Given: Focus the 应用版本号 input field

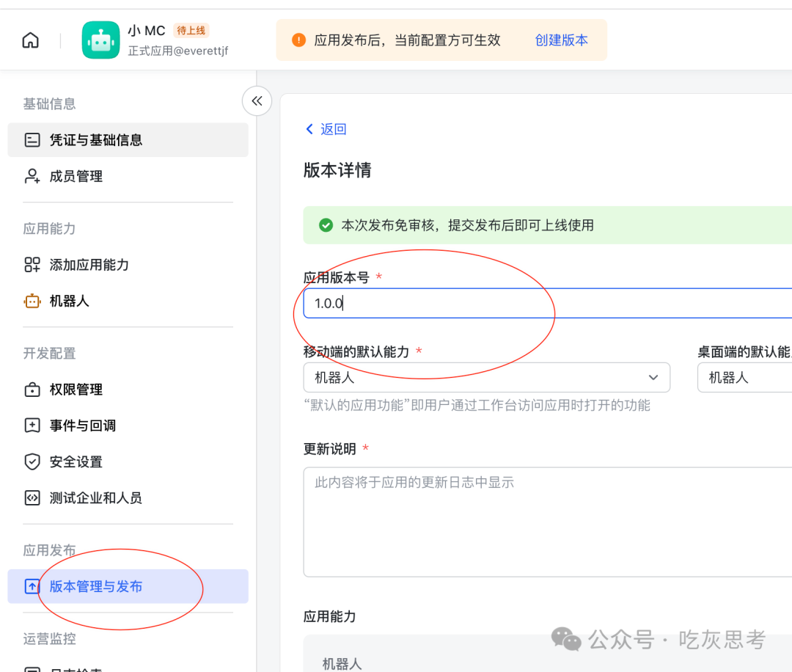Looking at the screenshot, I should (548, 303).
